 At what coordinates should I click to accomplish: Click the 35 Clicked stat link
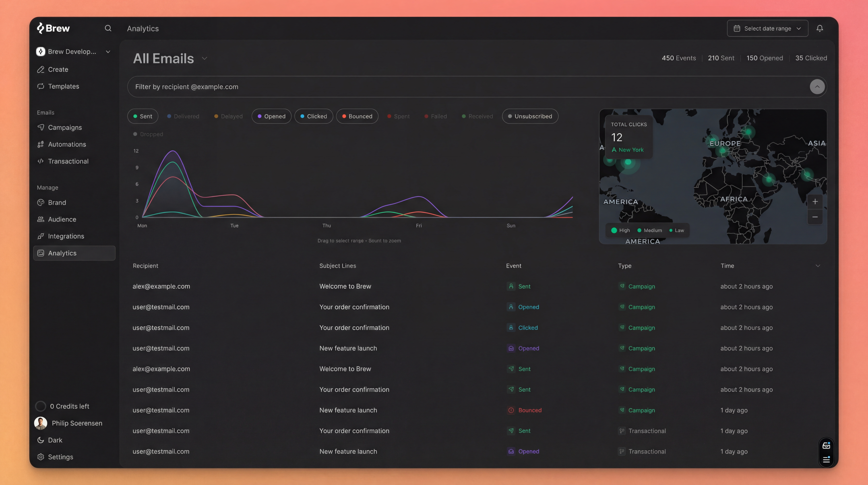811,58
